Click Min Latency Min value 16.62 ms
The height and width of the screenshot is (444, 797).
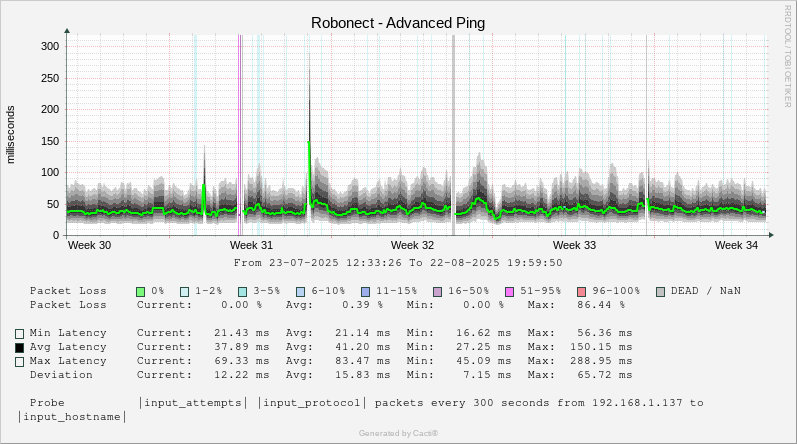pos(483,333)
